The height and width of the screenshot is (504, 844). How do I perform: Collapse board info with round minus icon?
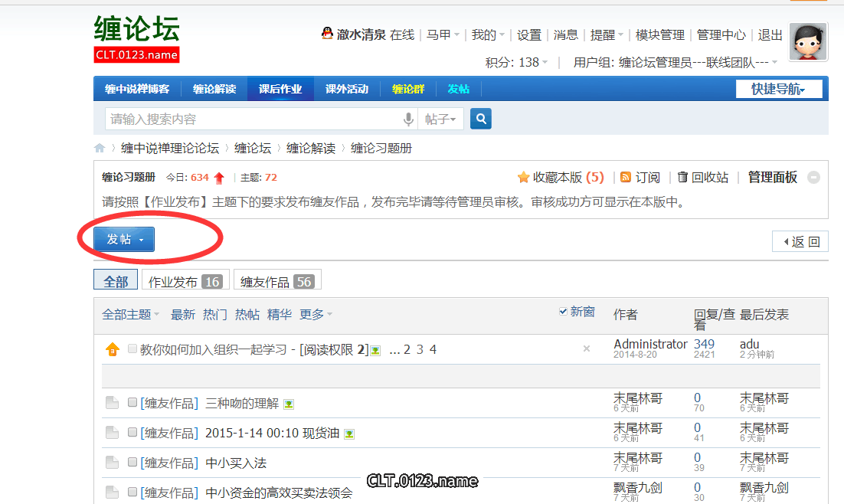813,178
